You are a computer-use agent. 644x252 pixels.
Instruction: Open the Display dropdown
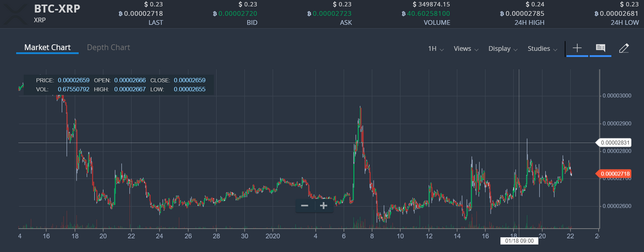click(503, 49)
